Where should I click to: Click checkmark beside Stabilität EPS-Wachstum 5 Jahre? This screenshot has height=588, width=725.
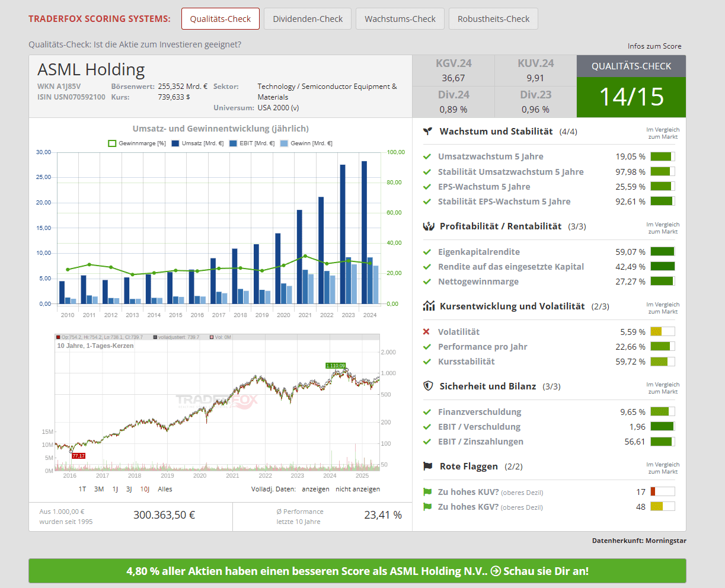(427, 202)
